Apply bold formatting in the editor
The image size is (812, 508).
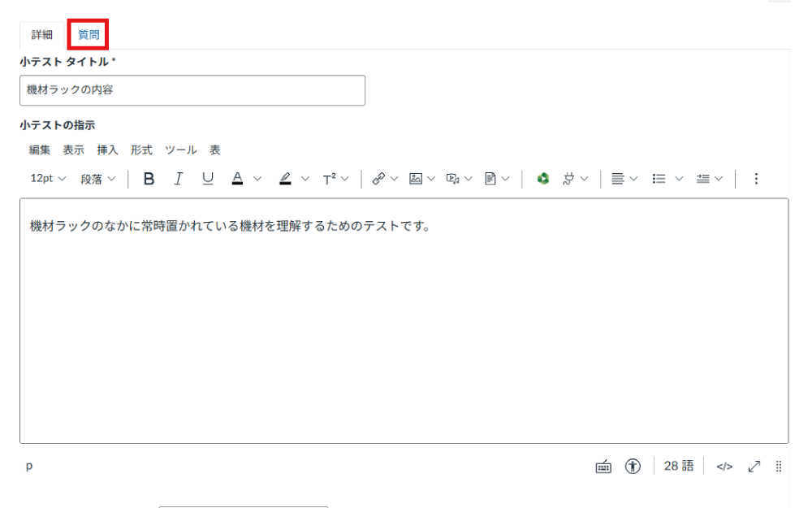149,178
